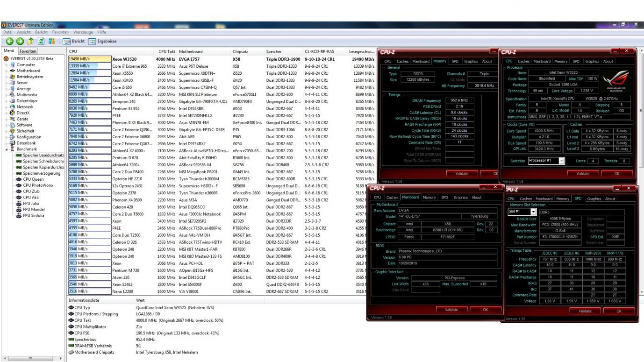Open the Werkzeuge menu
644x362 pixels.
tap(84, 32)
